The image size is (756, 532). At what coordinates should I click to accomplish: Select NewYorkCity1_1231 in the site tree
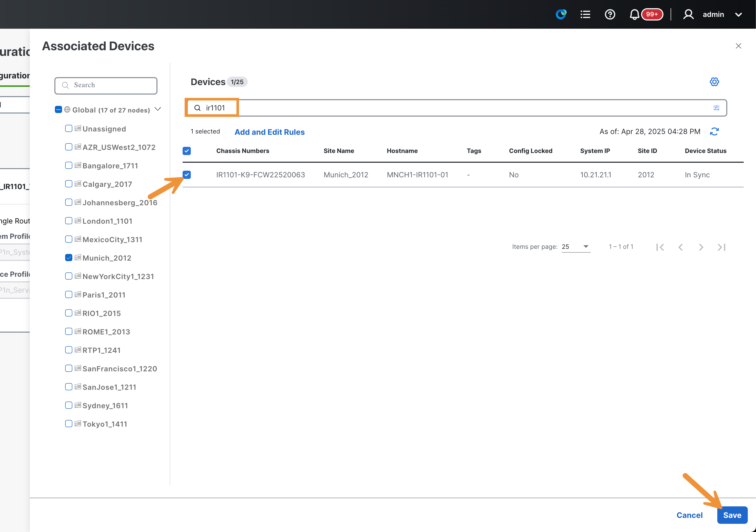pyautogui.click(x=118, y=276)
